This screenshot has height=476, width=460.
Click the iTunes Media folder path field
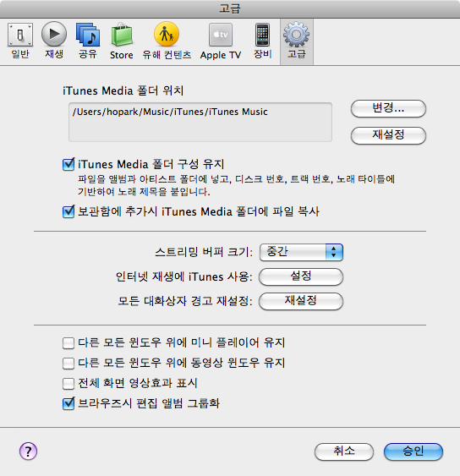click(200, 122)
